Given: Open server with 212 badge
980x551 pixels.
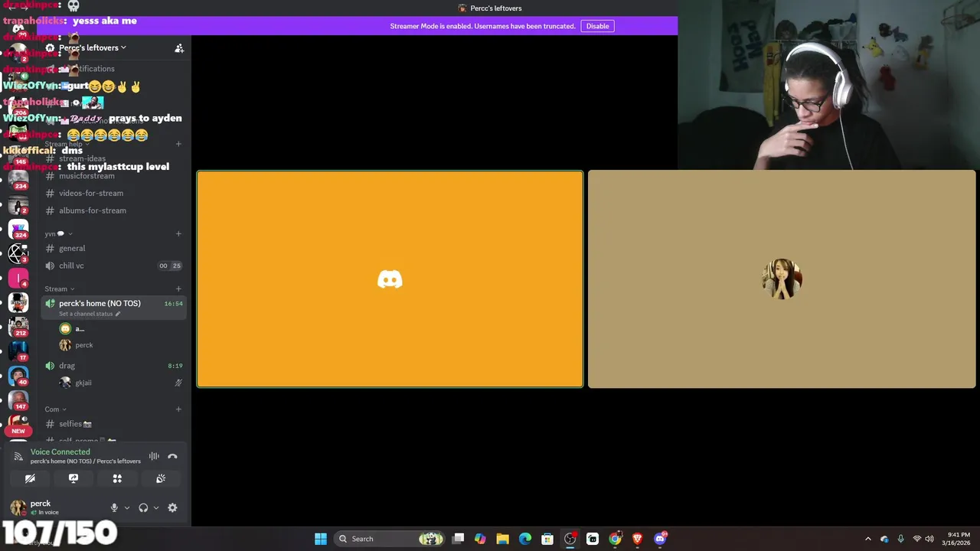Looking at the screenshot, I should tap(18, 325).
